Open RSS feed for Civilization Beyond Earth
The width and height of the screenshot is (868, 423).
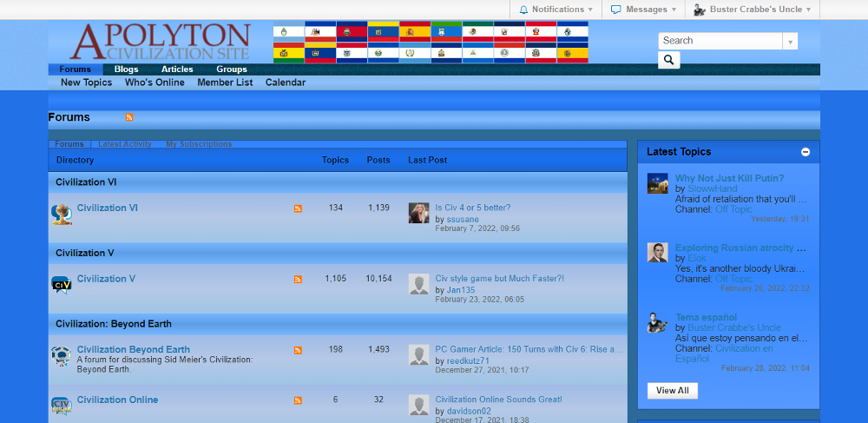[298, 351]
